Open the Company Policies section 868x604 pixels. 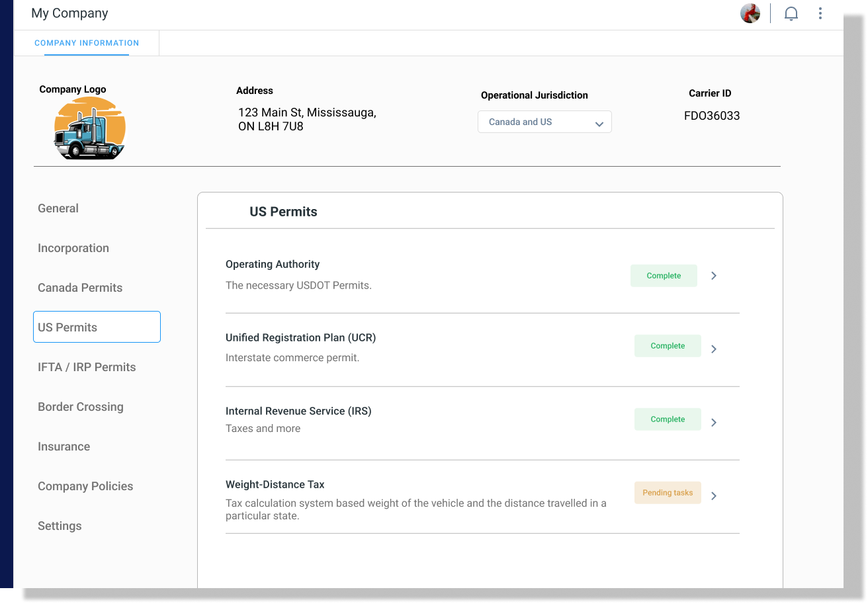(85, 486)
